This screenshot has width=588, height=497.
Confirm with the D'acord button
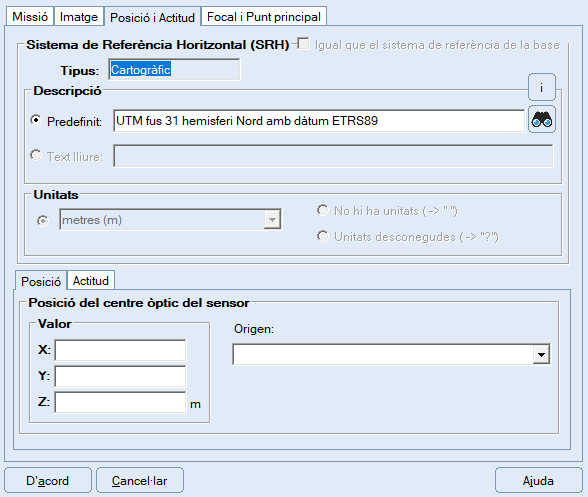[48, 480]
